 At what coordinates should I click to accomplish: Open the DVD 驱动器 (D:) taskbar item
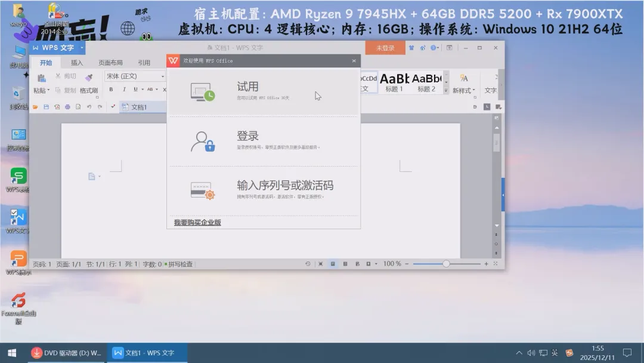click(x=67, y=353)
